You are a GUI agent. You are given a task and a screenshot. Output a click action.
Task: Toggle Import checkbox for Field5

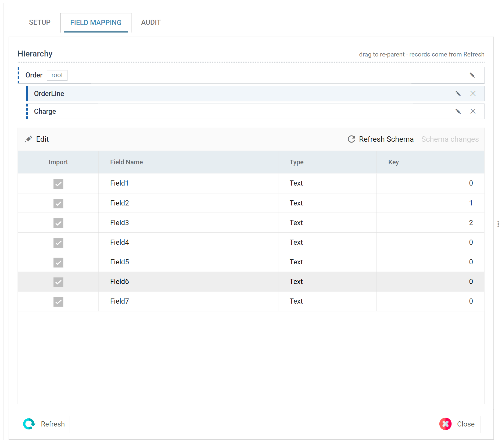click(x=58, y=262)
